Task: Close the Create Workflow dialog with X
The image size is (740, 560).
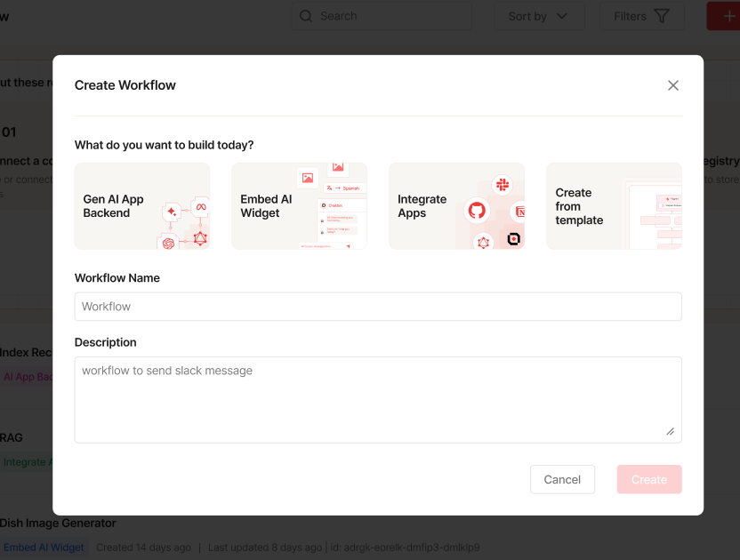Action: [x=673, y=85]
